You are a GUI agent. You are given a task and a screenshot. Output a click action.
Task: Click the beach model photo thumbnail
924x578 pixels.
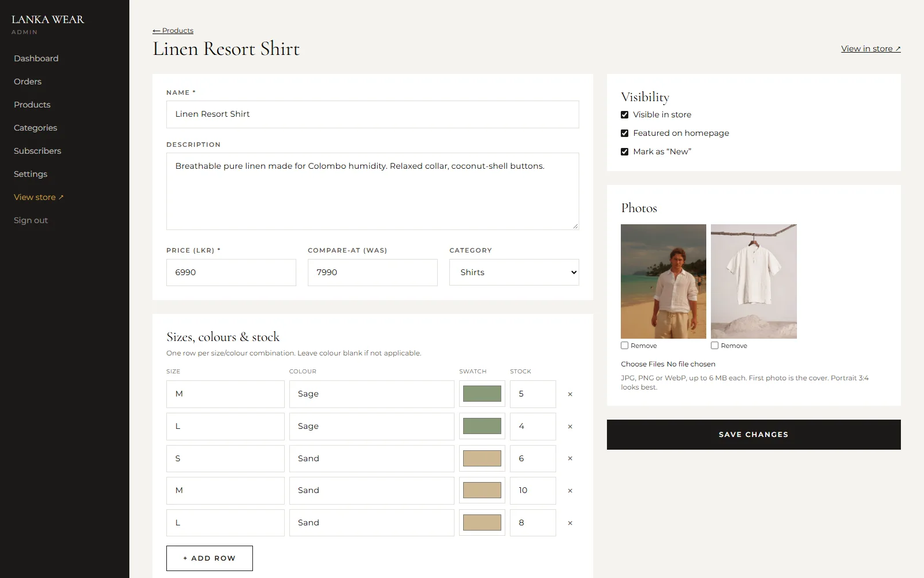point(664,281)
